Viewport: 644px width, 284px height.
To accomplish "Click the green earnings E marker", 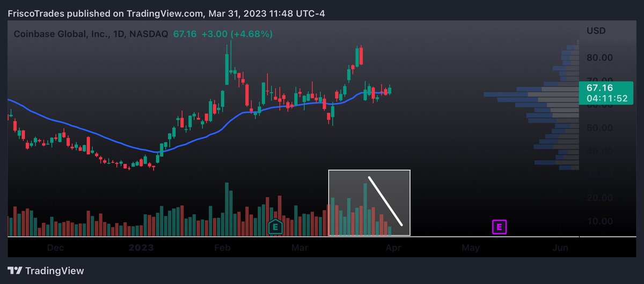I will [275, 227].
